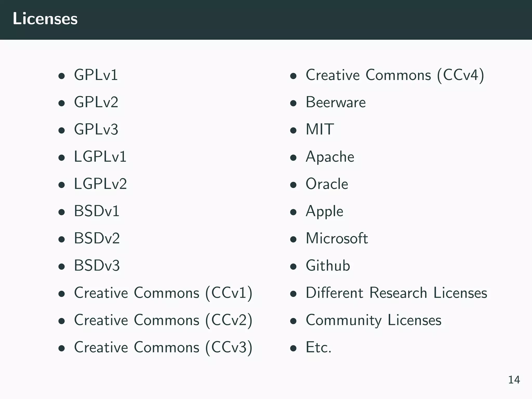Select the 'Oracle' list entry

327,184
